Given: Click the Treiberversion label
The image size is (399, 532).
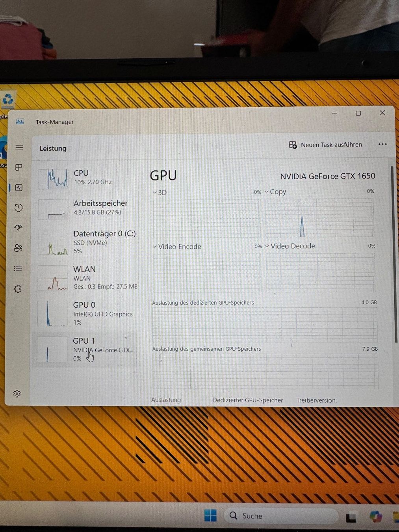Looking at the screenshot, I should pyautogui.click(x=316, y=400).
